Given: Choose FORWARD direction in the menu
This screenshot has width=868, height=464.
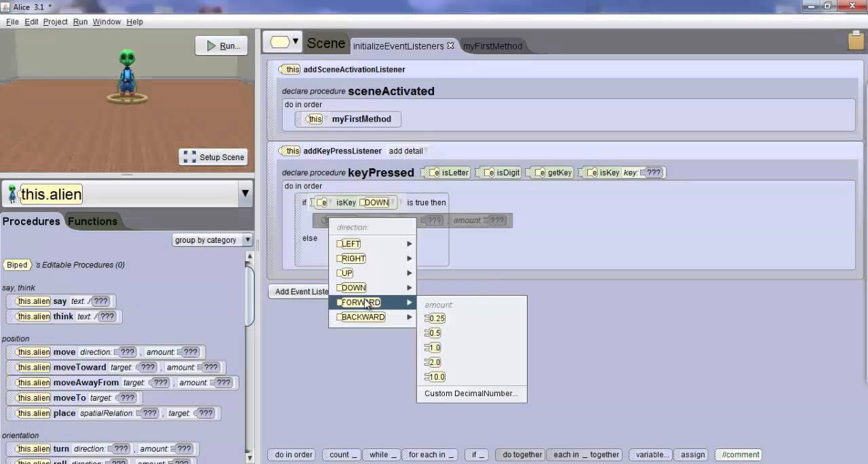Looking at the screenshot, I should coord(372,302).
